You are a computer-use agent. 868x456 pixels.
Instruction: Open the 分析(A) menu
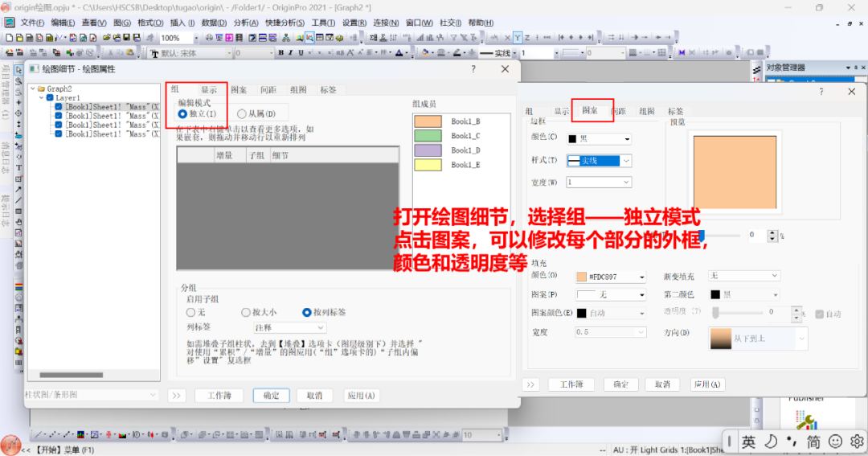(246, 23)
